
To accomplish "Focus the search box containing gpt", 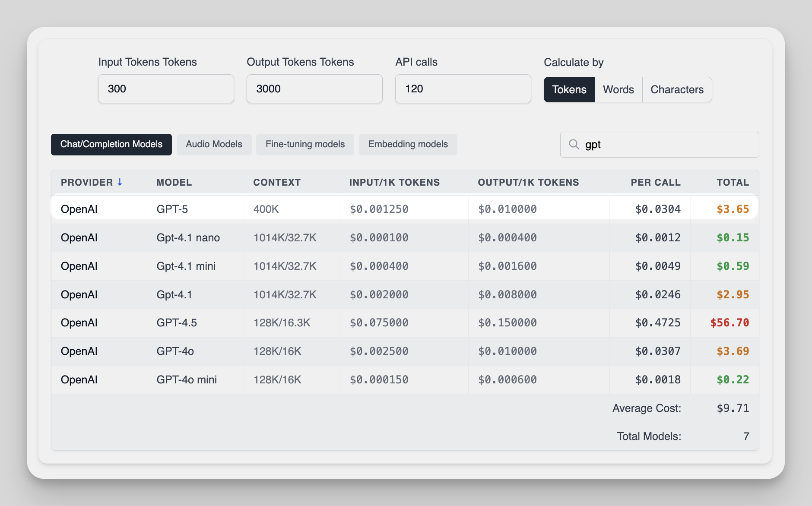I will click(660, 145).
